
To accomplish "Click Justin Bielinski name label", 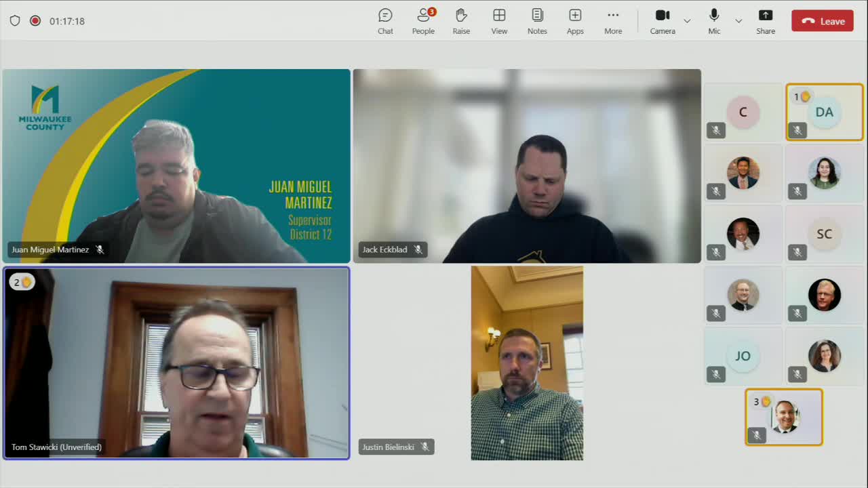I will coord(388,447).
